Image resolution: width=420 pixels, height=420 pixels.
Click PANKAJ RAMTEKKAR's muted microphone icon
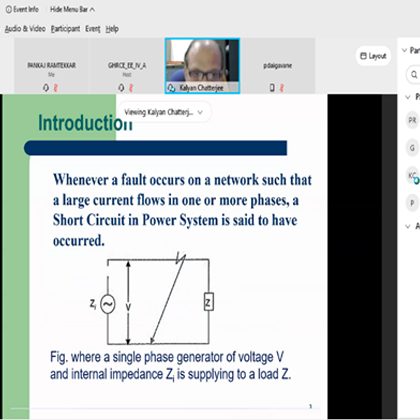56,88
